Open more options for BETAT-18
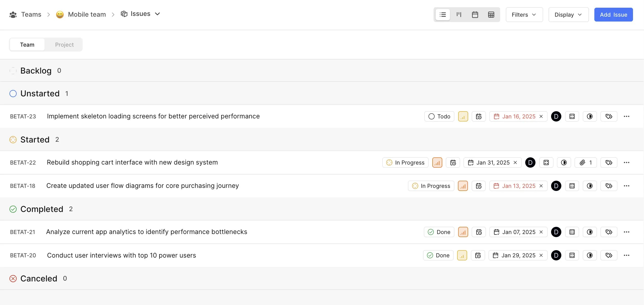644x305 pixels. [x=626, y=186]
